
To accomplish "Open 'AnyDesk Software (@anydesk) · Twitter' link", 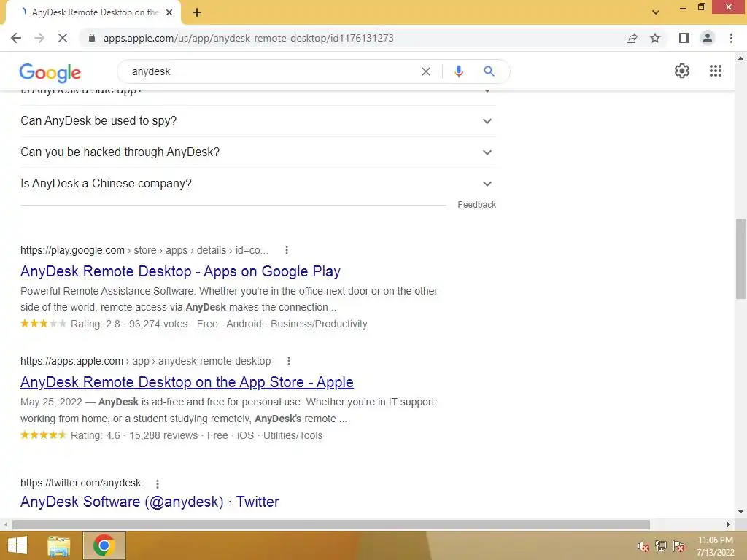I will click(150, 502).
